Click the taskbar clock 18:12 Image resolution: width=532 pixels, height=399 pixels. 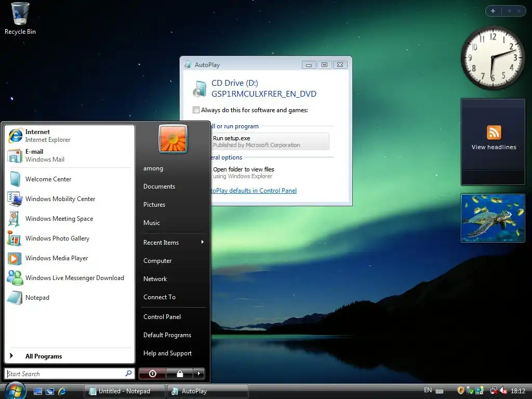(518, 391)
